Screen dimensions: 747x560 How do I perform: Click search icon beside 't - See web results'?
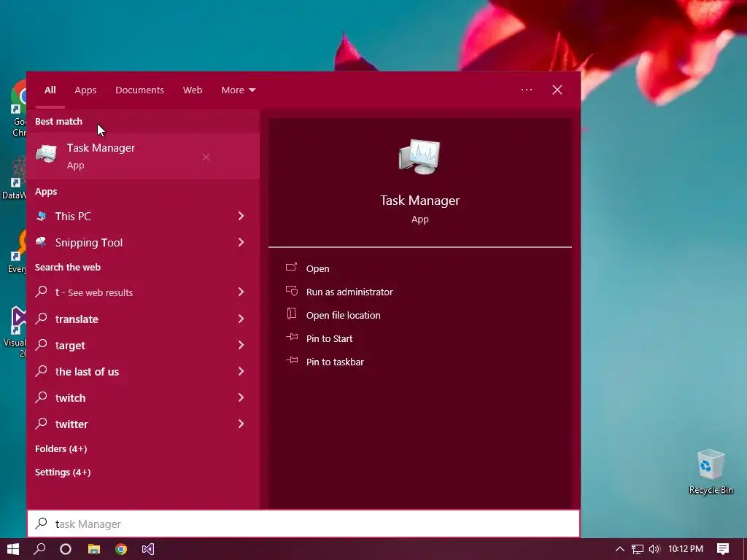coord(42,291)
